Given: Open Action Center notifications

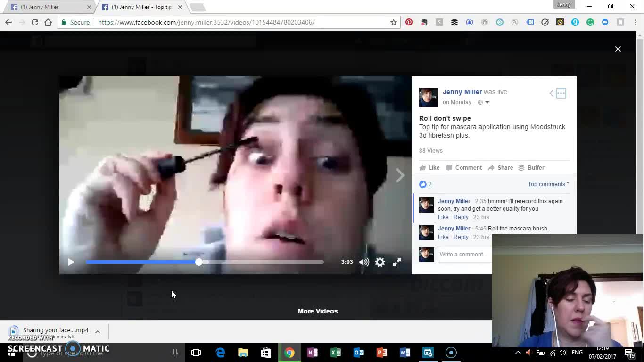Looking at the screenshot, I should [x=630, y=353].
